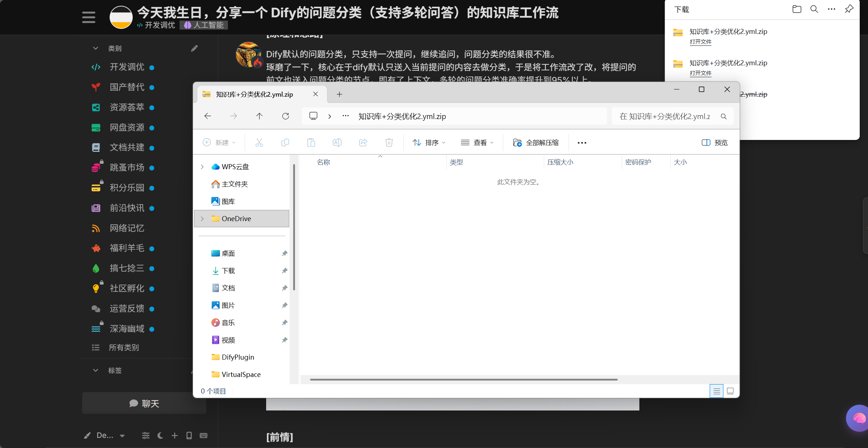Click the edit pencil beside 类别
The width and height of the screenshot is (868, 448).
click(194, 48)
